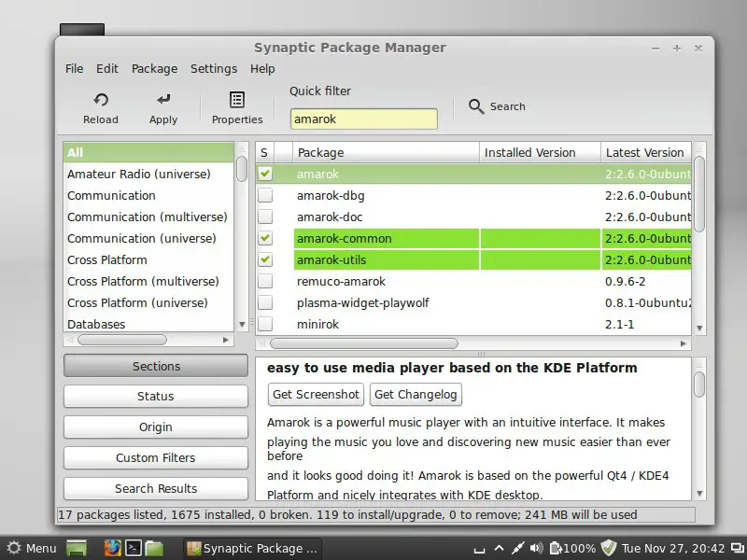Toggle the amarok-common package checkbox
Image resolution: width=747 pixels, height=560 pixels.
tap(265, 238)
